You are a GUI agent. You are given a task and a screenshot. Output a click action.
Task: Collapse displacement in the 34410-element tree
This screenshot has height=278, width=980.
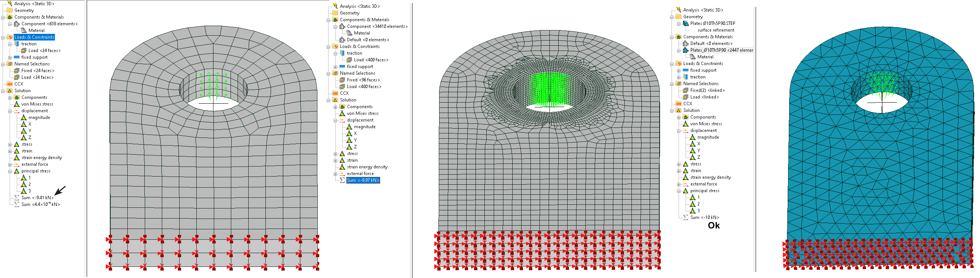(x=336, y=120)
